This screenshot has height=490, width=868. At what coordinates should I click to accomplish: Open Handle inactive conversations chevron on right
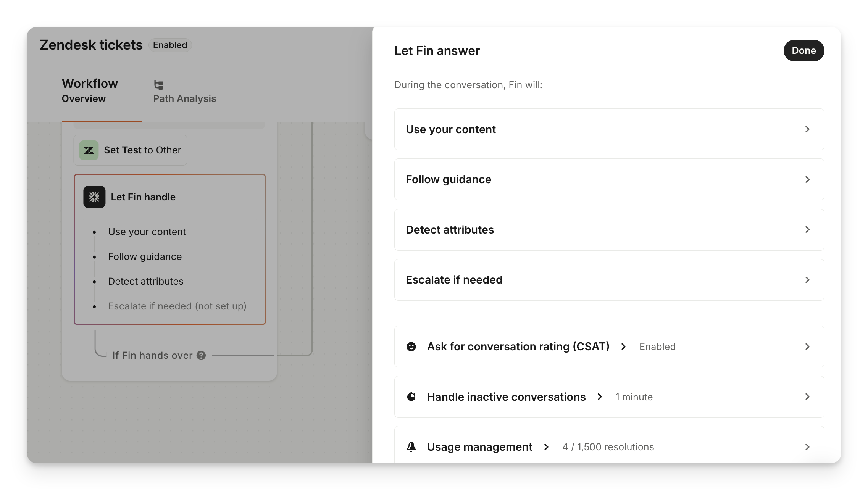click(x=807, y=397)
